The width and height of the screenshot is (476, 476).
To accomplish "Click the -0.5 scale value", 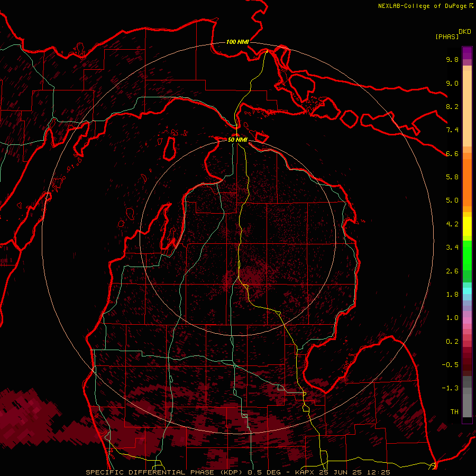I will click(x=450, y=365).
